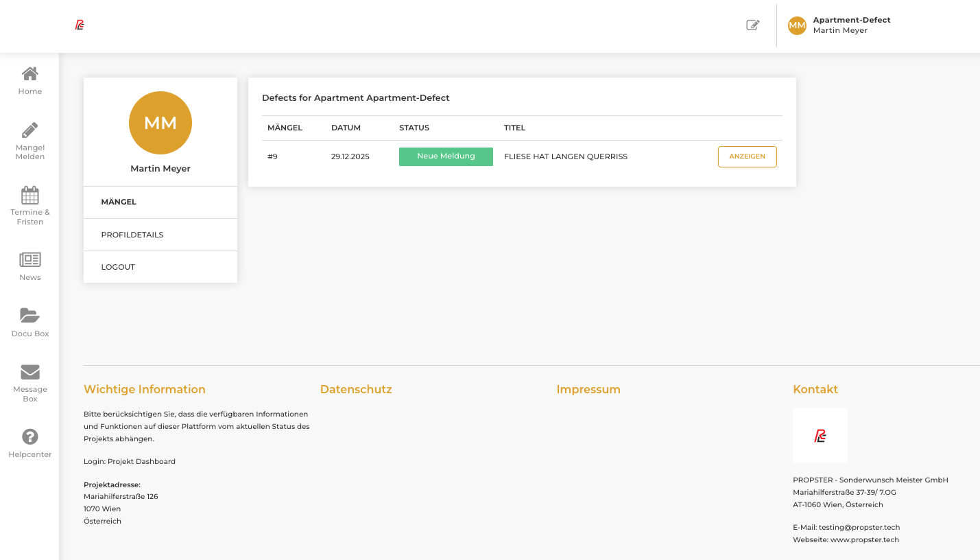Image resolution: width=980 pixels, height=560 pixels.
Task: Click the Neue Meldung status badge
Action: coord(446,156)
